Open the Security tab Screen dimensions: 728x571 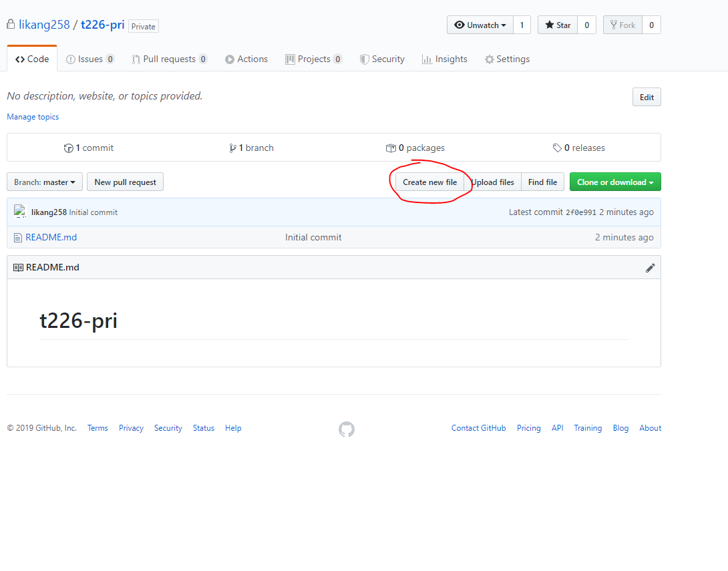point(382,59)
